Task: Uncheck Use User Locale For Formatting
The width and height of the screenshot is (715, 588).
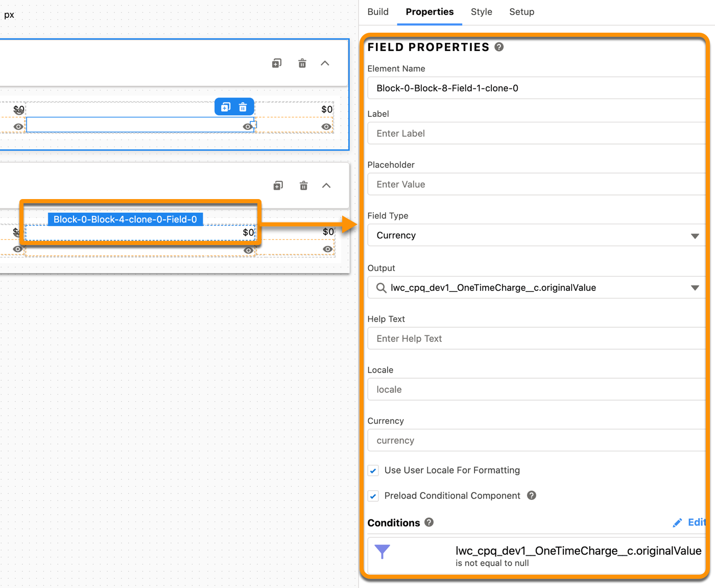Action: tap(373, 471)
